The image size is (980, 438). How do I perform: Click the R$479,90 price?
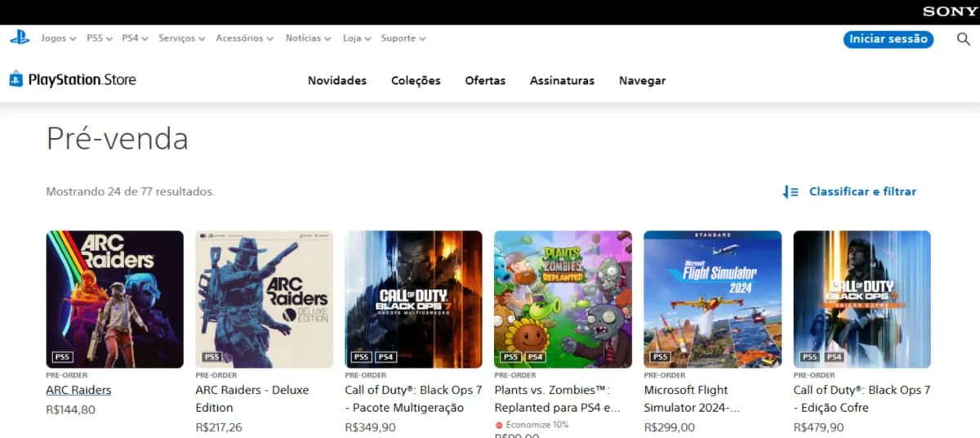(x=818, y=427)
